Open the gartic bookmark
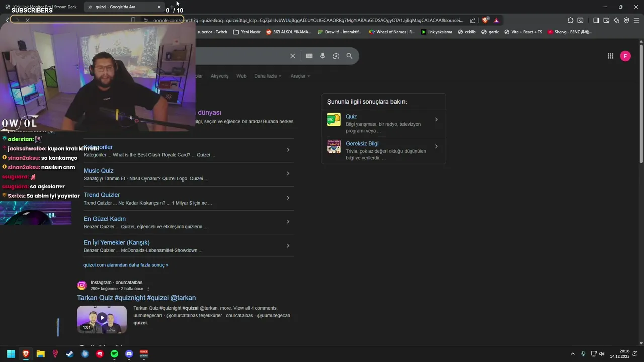 [490, 32]
